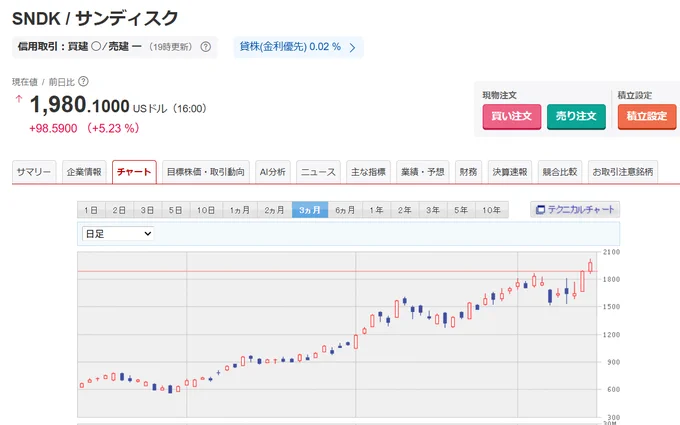Select the 10日 chart range

click(x=206, y=210)
